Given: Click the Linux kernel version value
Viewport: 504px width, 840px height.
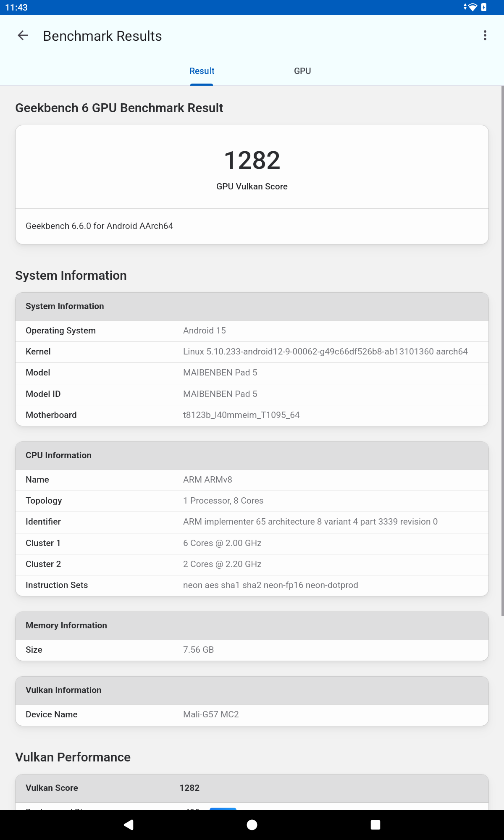Looking at the screenshot, I should 325,352.
